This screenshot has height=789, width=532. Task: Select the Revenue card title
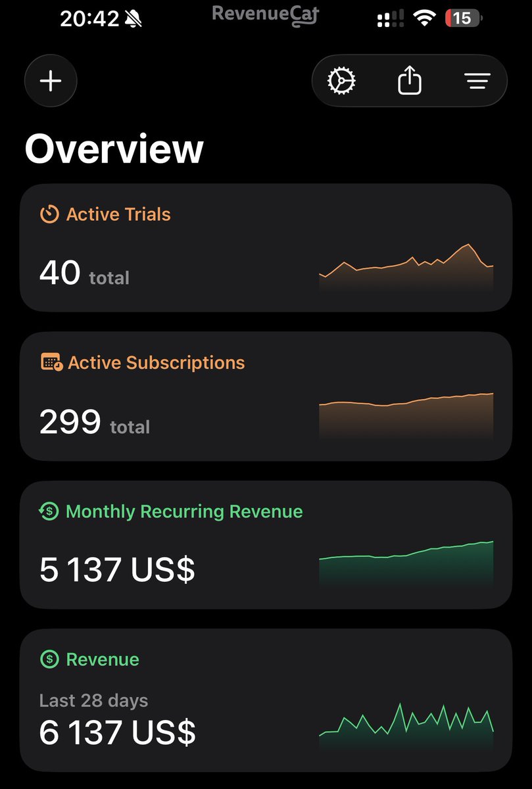click(103, 659)
